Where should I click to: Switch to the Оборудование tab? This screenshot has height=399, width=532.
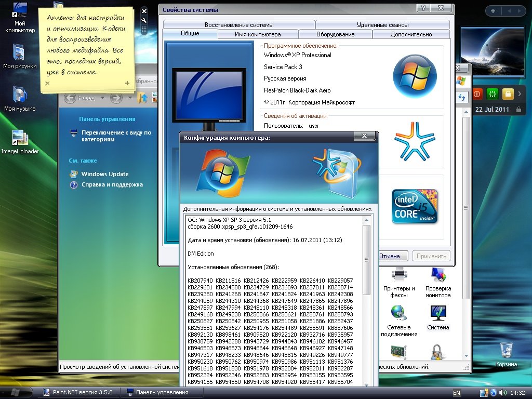[335, 34]
